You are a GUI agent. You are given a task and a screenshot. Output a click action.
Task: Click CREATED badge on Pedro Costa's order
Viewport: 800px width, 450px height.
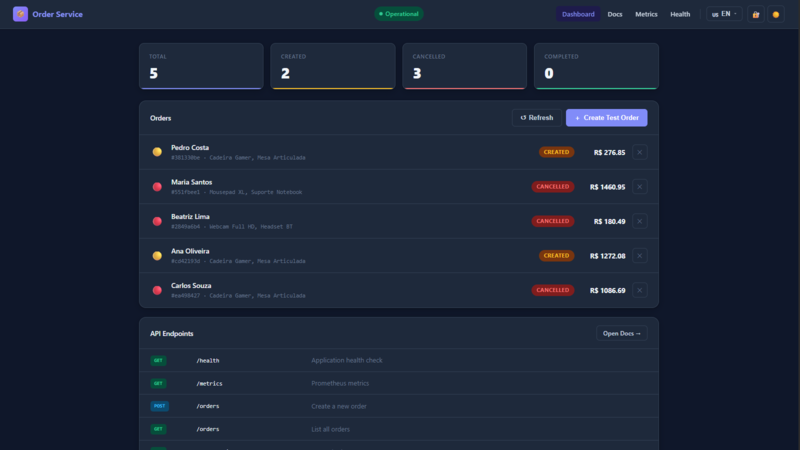coord(556,152)
